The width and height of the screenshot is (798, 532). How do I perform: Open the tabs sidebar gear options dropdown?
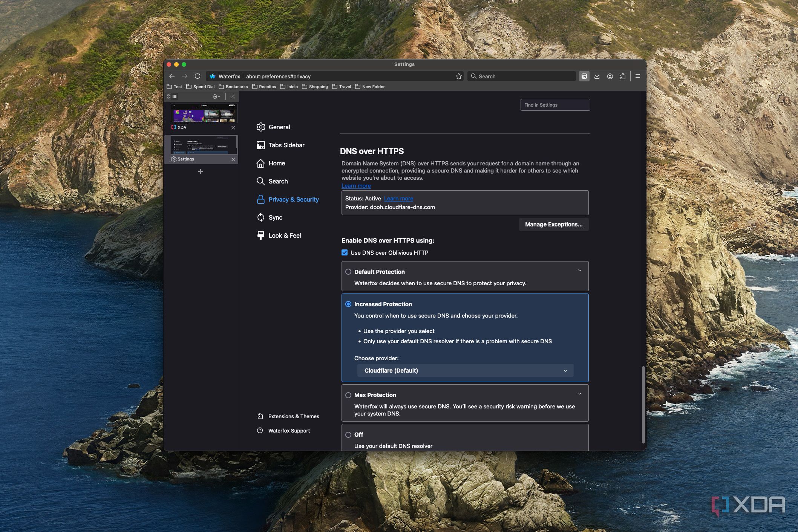216,96
